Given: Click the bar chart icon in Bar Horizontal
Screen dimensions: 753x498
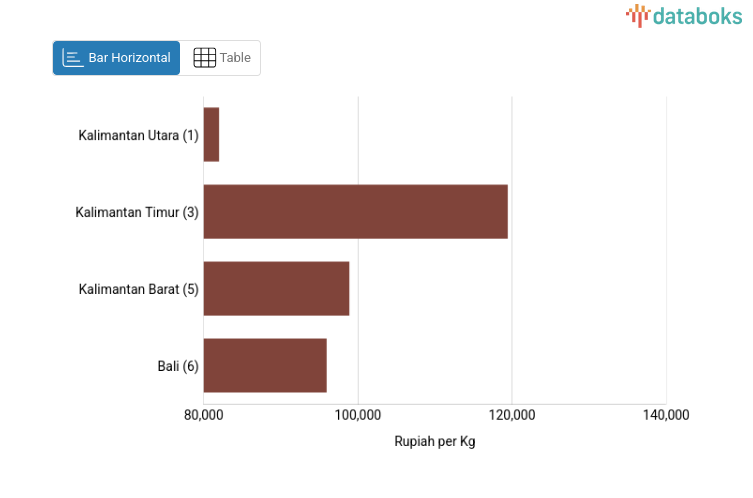Looking at the screenshot, I should click(x=73, y=58).
